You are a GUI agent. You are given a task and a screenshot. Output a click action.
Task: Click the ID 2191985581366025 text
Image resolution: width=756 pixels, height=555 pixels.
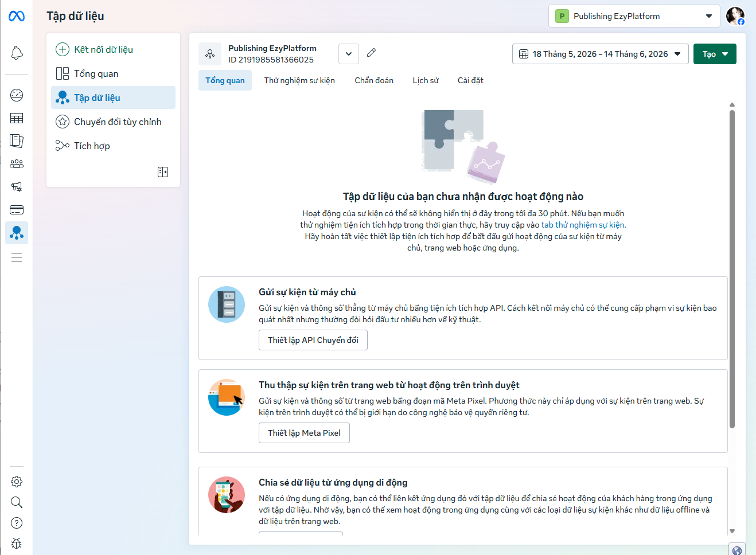[271, 60]
